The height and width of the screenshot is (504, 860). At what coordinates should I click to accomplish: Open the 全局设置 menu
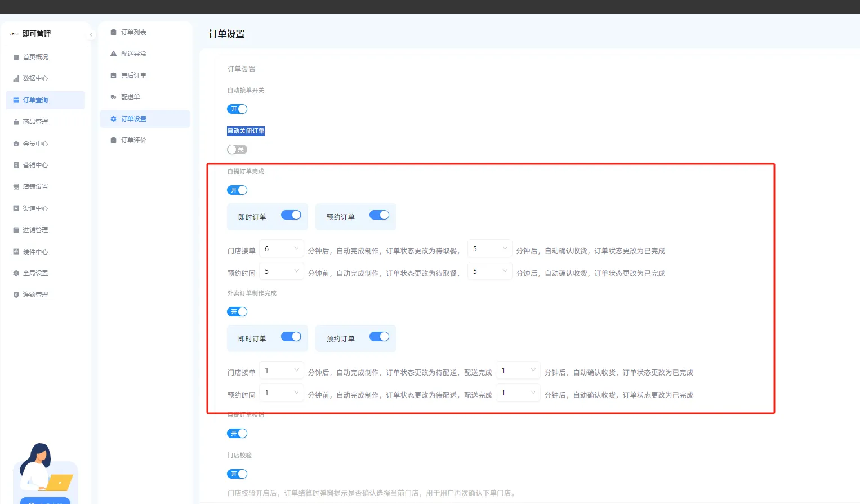[45, 273]
